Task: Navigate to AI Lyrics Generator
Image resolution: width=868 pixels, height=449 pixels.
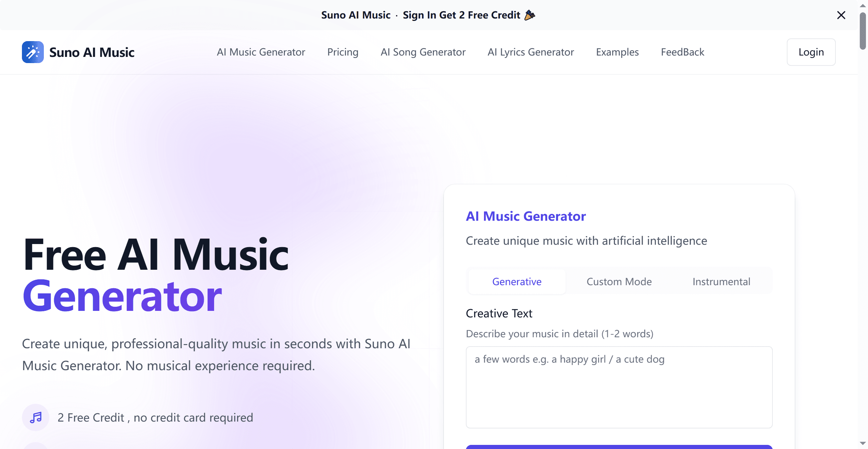Action: (x=531, y=52)
